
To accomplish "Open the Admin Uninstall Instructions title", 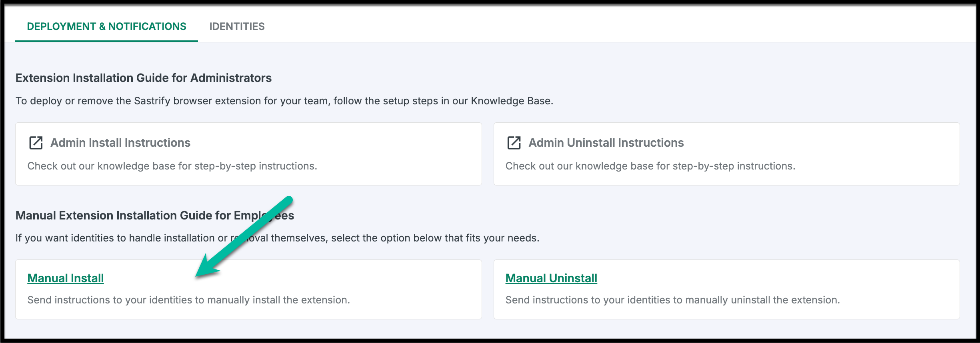I will point(606,143).
